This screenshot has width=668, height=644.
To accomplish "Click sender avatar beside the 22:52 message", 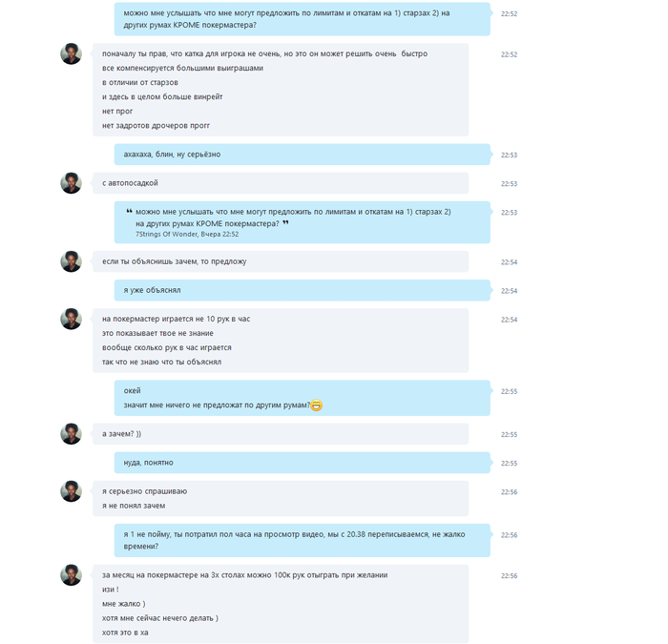I will pyautogui.click(x=71, y=53).
